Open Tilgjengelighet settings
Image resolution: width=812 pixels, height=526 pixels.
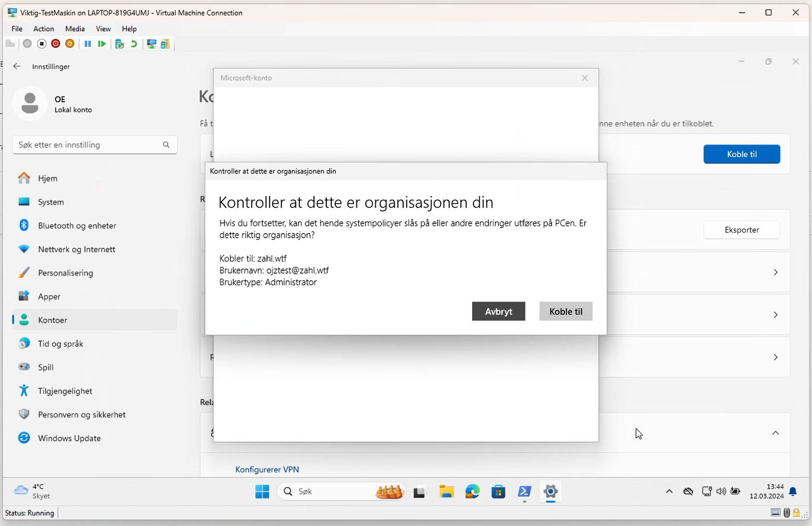pos(95,391)
